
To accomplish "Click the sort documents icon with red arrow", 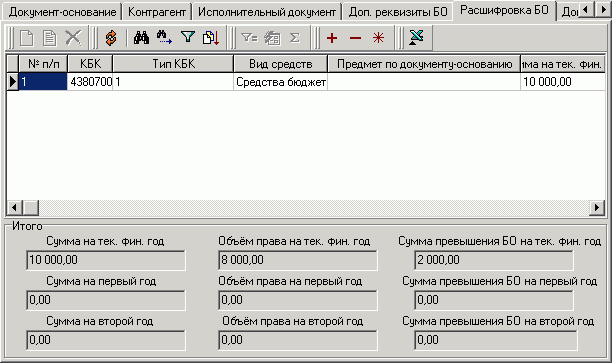I will (211, 38).
